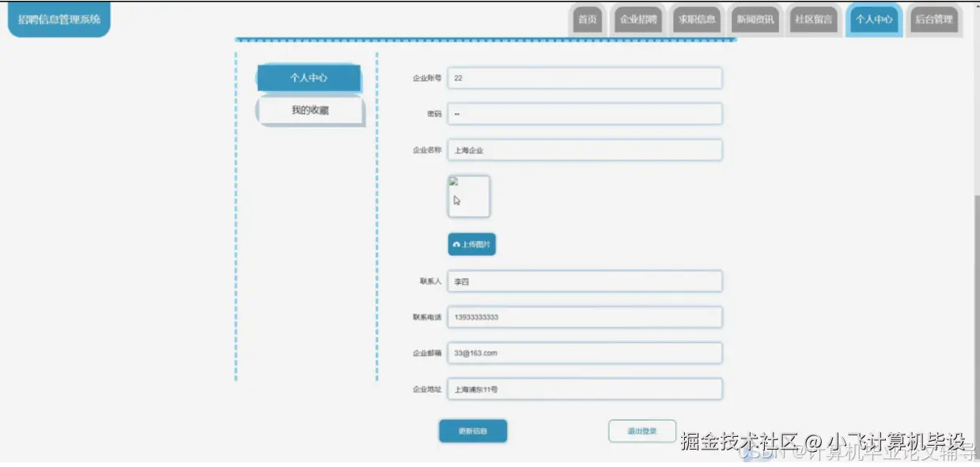Click the 企业名称 field showing 上海企业
980x467 pixels.
(585, 150)
